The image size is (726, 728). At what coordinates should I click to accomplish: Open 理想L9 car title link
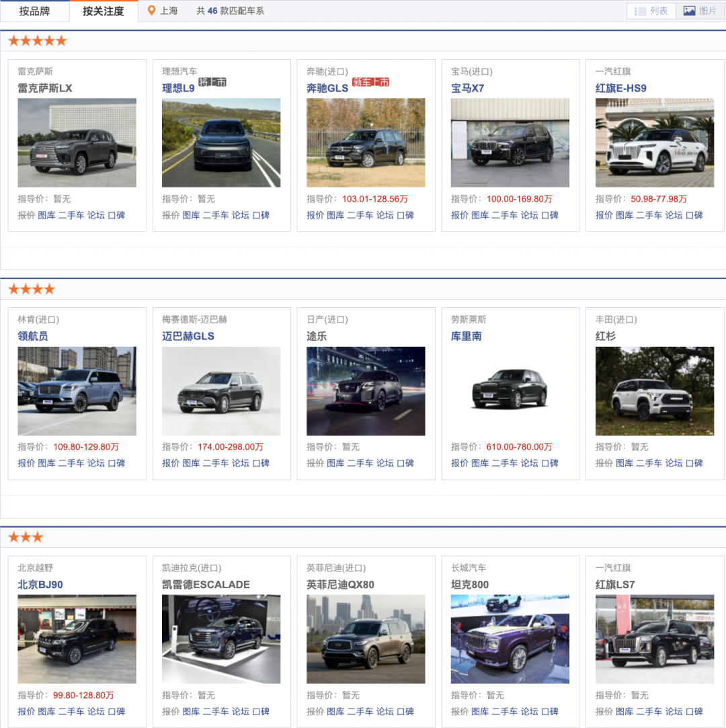pos(178,88)
